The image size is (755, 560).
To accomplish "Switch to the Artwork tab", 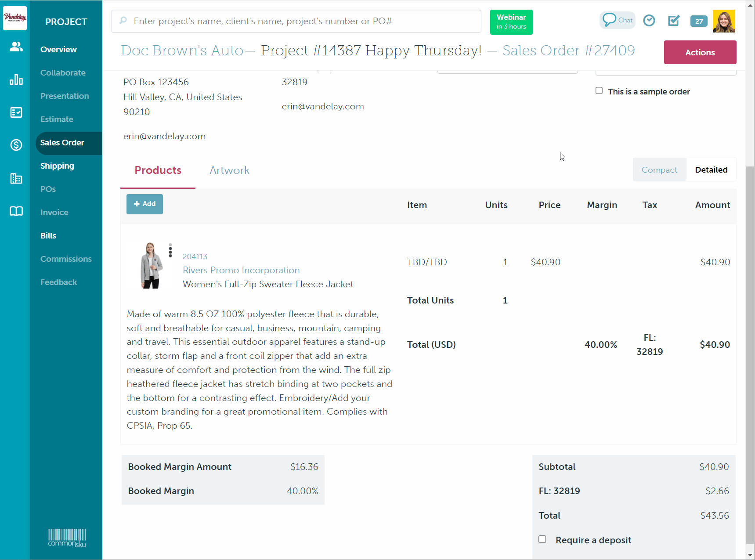I will (x=229, y=170).
